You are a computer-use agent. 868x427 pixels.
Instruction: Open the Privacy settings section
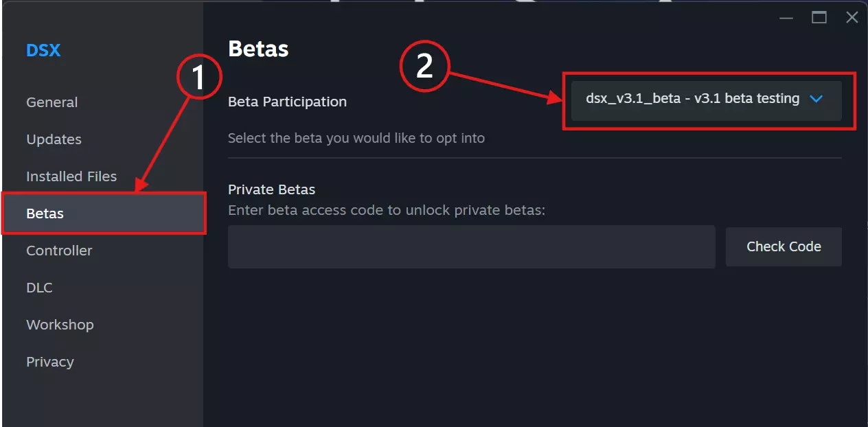point(49,362)
